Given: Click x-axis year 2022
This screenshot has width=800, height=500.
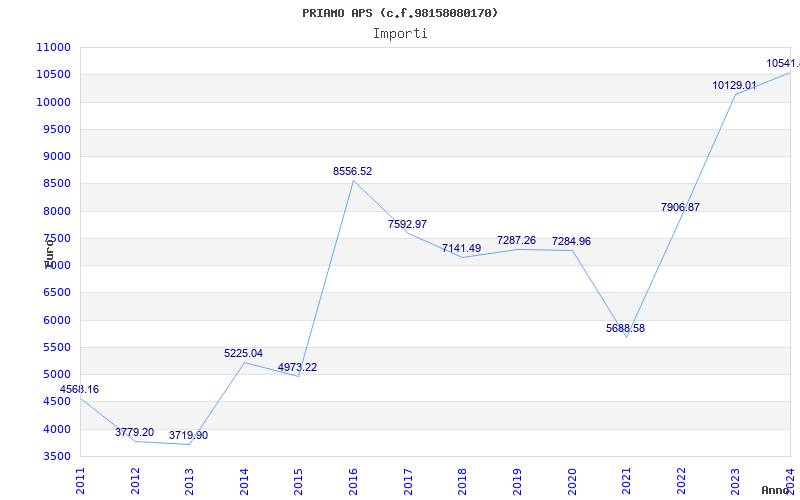Looking at the screenshot, I should pos(681,481).
